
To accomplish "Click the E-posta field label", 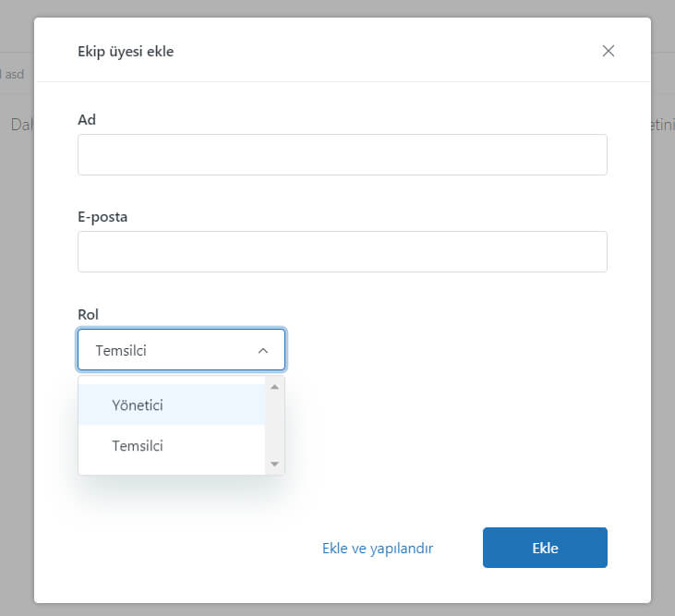I will coord(102,216).
